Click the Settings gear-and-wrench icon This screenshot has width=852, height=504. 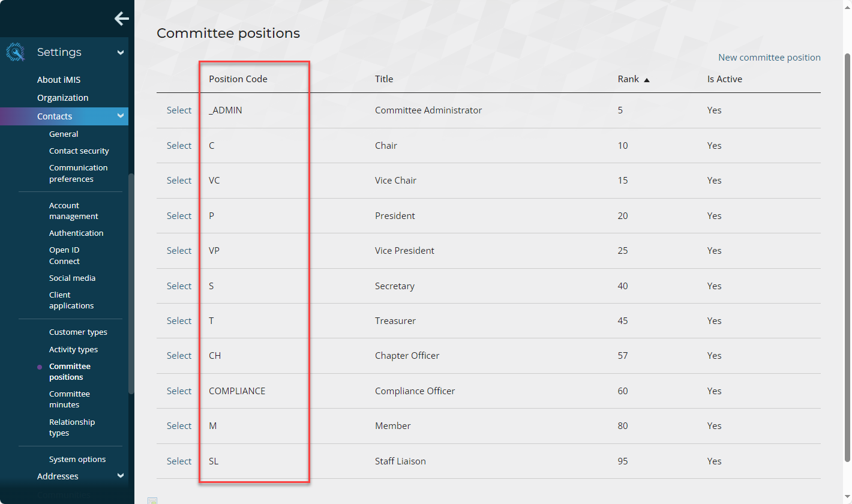15,52
